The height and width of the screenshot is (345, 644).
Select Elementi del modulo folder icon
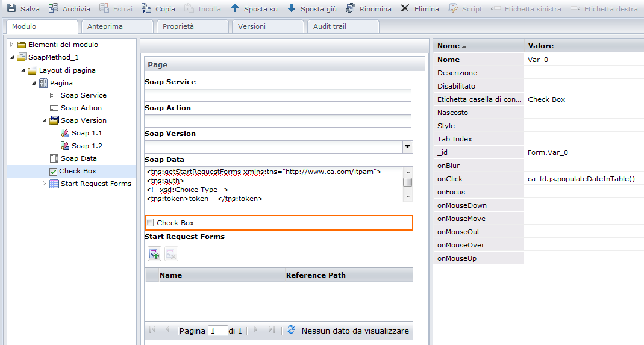(x=21, y=45)
